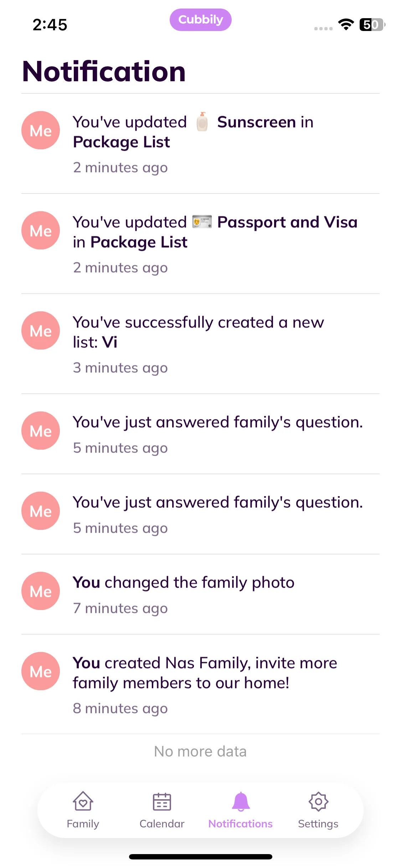
Task: Tap the Notifications bell icon
Action: (241, 802)
